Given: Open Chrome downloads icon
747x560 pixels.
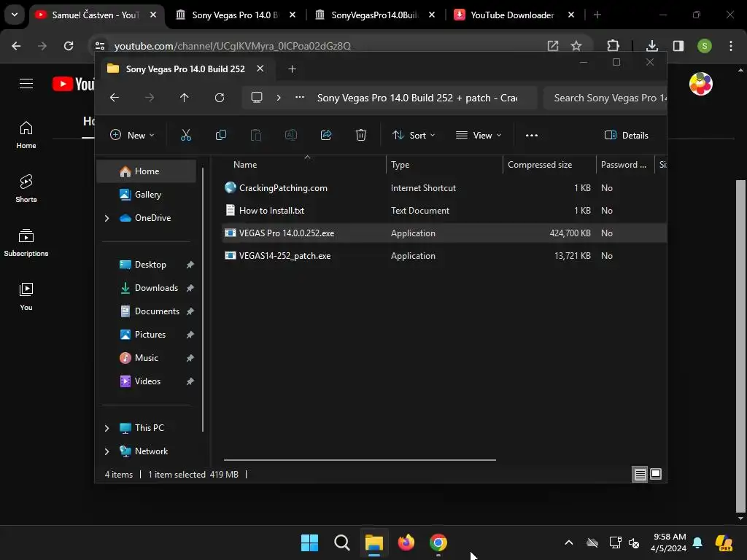Looking at the screenshot, I should pos(651,46).
